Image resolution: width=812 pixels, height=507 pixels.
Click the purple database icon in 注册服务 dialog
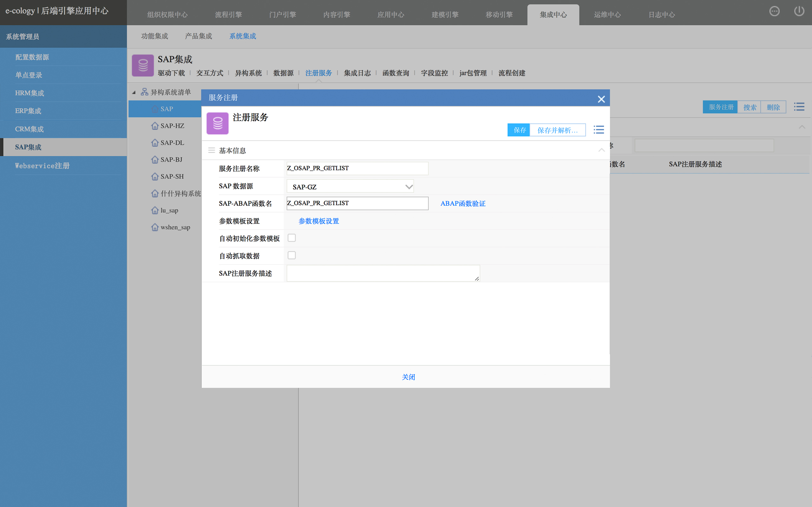tap(217, 123)
